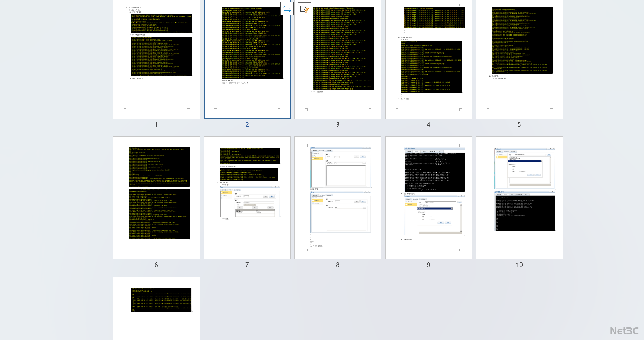
Task: Click the number 5 page label
Action: pyautogui.click(x=519, y=125)
